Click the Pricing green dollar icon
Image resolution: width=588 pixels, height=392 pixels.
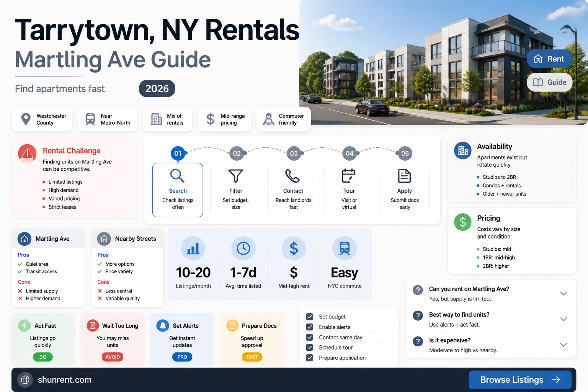point(463,222)
